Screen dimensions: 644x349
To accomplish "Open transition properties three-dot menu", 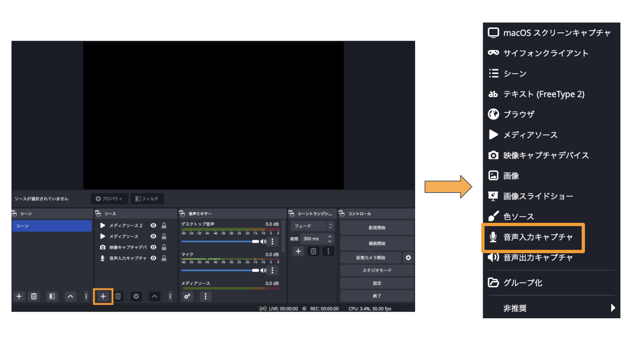I will point(328,251).
